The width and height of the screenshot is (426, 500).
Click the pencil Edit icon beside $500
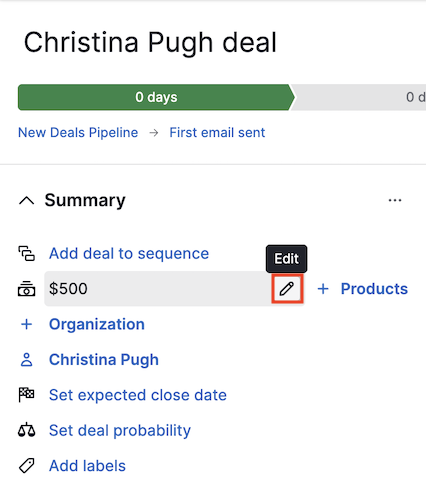pos(287,289)
